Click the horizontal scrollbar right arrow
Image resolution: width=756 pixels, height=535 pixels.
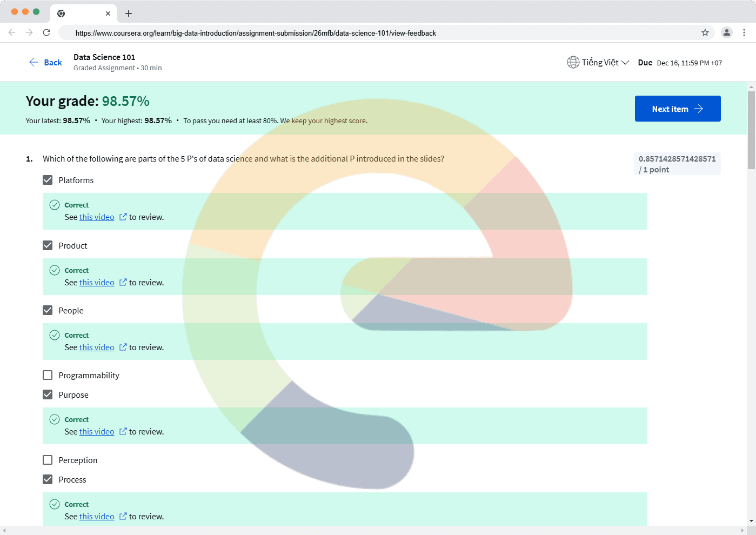pyautogui.click(x=744, y=531)
